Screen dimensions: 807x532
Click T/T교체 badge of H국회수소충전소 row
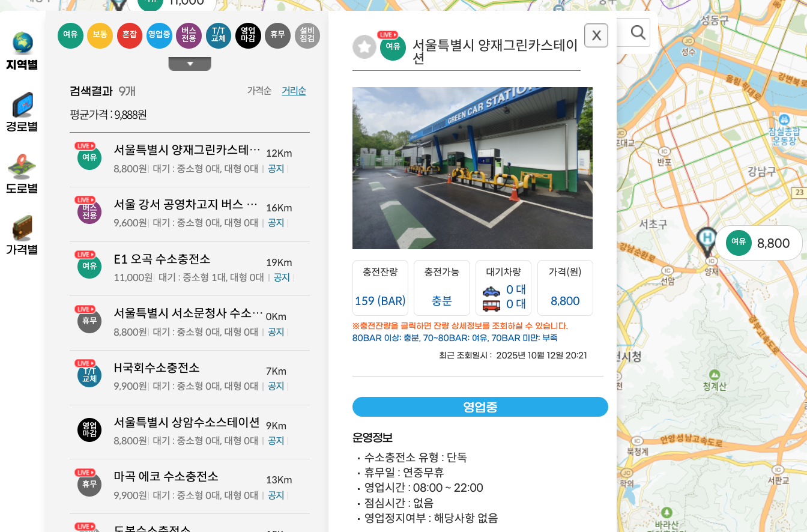pos(89,375)
